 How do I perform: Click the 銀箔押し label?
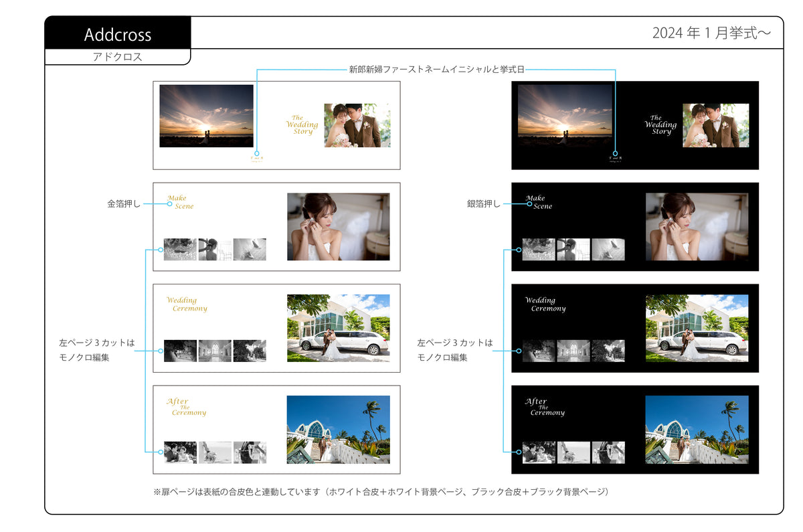point(483,203)
